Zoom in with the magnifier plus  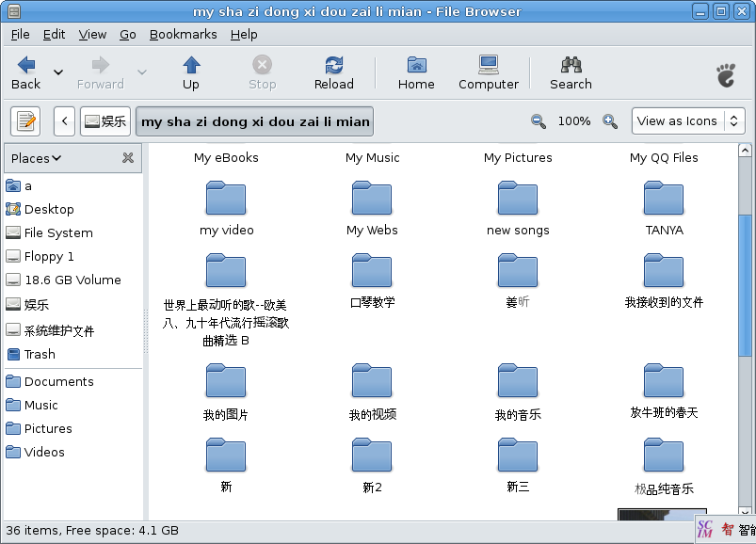tap(609, 121)
